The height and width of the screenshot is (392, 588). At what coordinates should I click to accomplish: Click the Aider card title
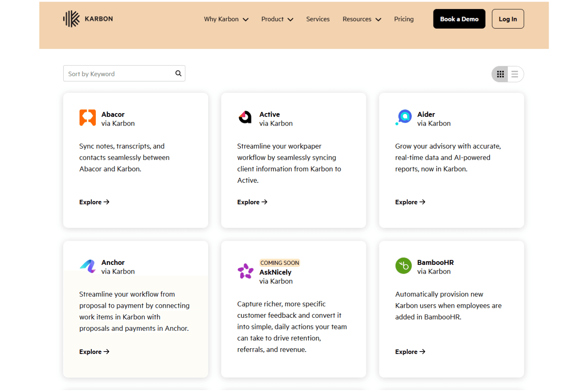426,114
